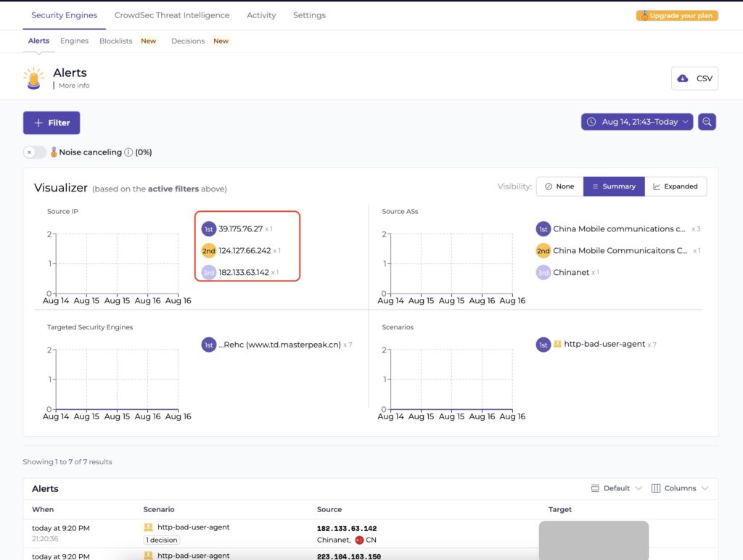Open the Aug 14, 21:43–Today date dropdown
Viewport: 743px width, 560px height.
tap(637, 122)
